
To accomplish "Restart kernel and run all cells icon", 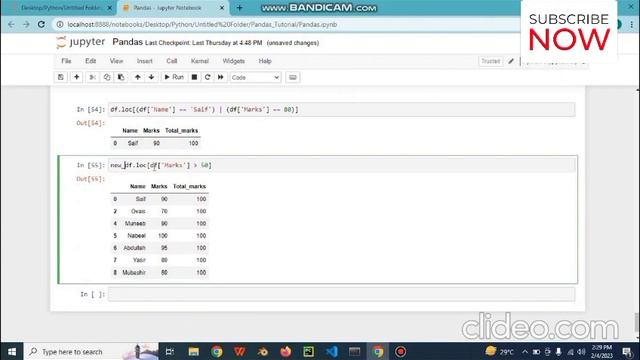I will pos(220,77).
